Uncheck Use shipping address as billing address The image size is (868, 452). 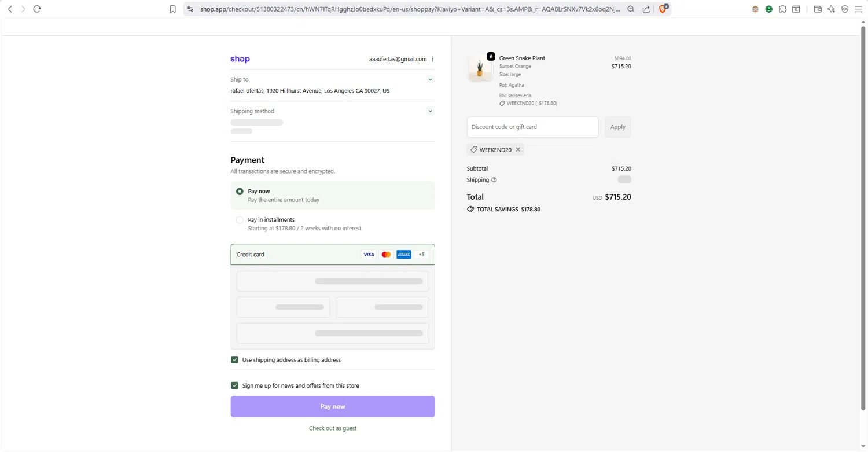pos(235,360)
